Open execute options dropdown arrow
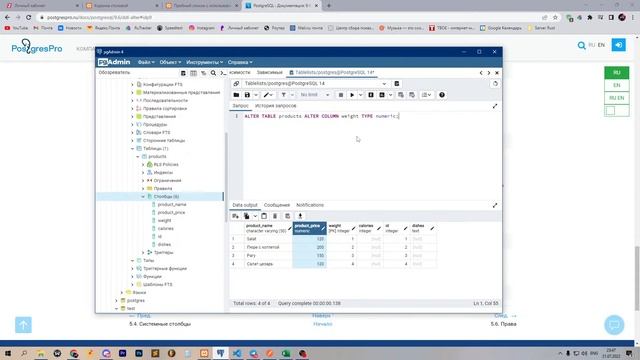 tap(360, 95)
